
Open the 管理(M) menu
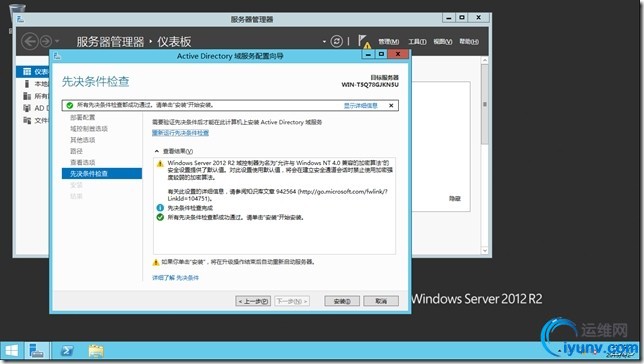pos(389,41)
